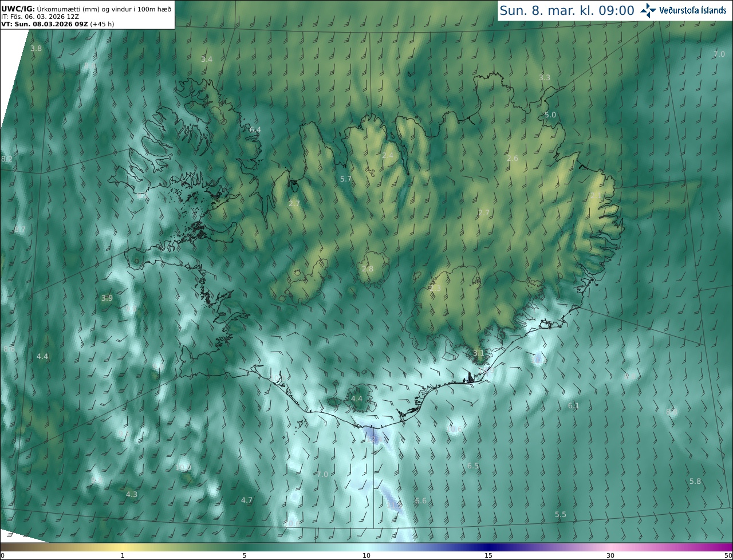The height and width of the screenshot is (560, 733).
Task: Click the 4.3 value on the map
Action: tap(132, 494)
